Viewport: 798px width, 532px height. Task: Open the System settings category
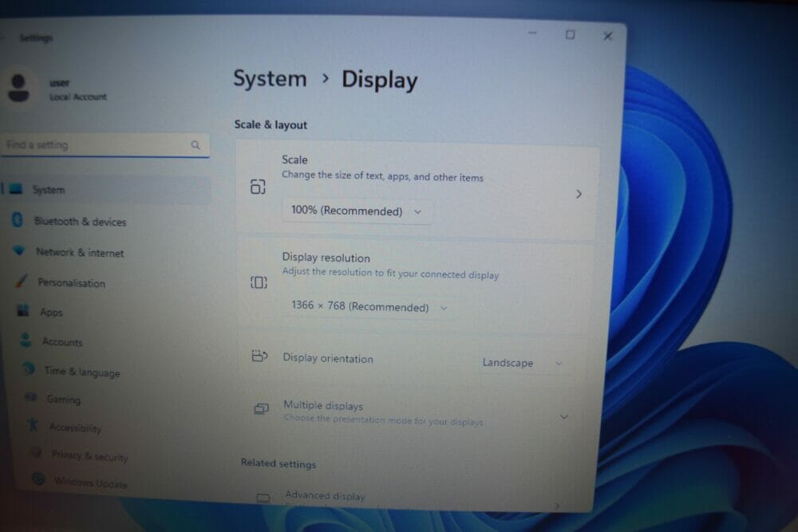click(x=107, y=190)
